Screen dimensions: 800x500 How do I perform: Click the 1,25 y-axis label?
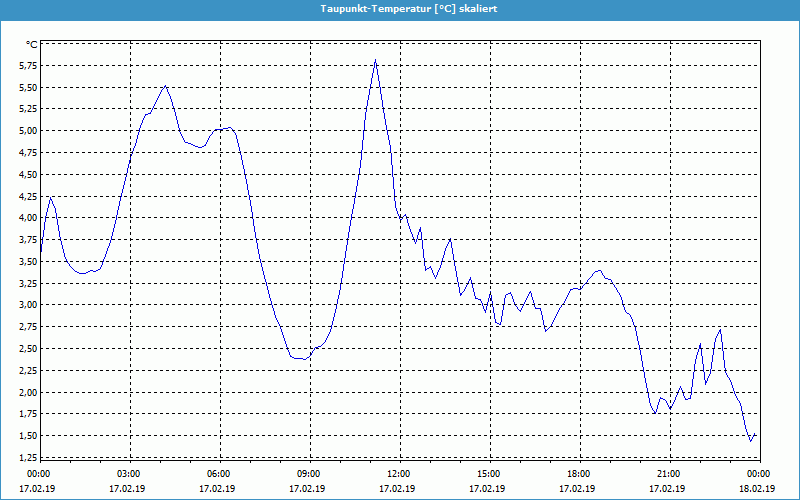tap(27, 458)
